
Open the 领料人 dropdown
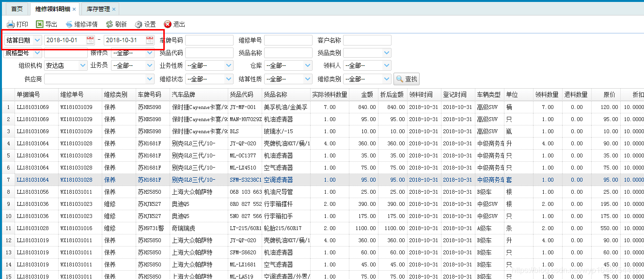(x=387, y=65)
